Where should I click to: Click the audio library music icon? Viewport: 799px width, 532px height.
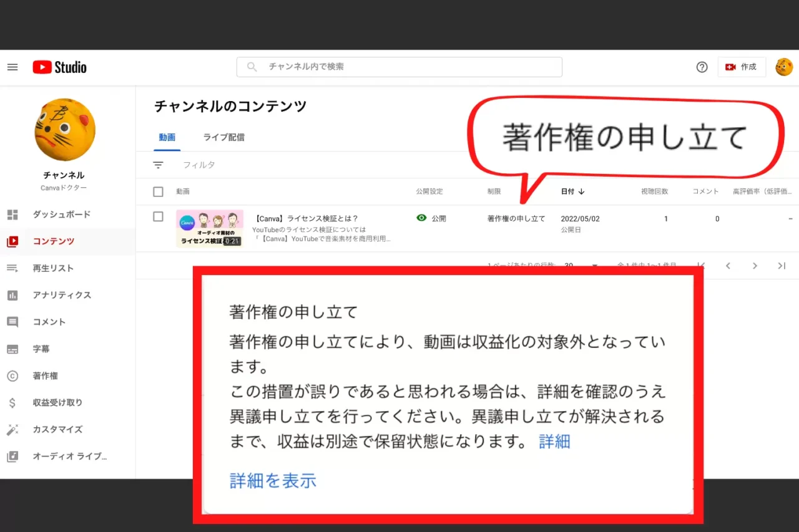(x=12, y=457)
